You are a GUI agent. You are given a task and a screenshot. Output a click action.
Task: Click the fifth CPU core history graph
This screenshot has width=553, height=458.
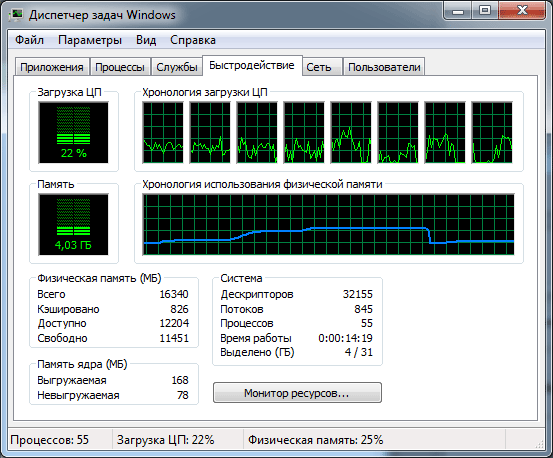[x=351, y=133]
